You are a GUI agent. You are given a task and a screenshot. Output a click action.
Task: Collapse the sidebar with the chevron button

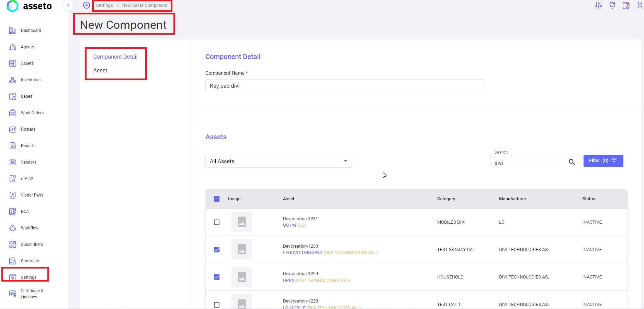click(68, 5)
